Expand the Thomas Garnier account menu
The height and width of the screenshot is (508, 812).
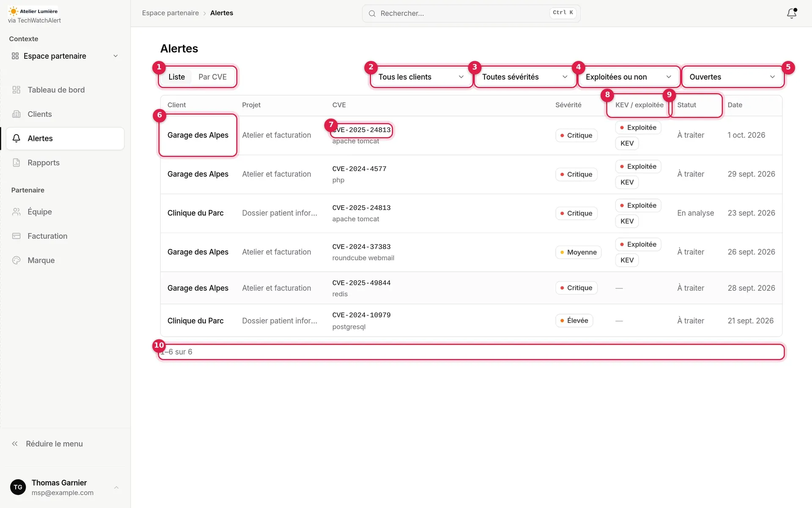[x=65, y=487]
